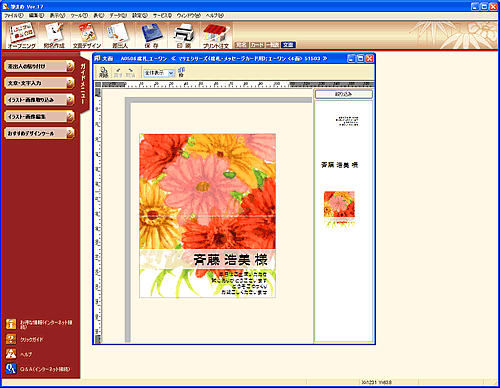Open the 差出人 sender icon
The image size is (500, 388).
119,35
